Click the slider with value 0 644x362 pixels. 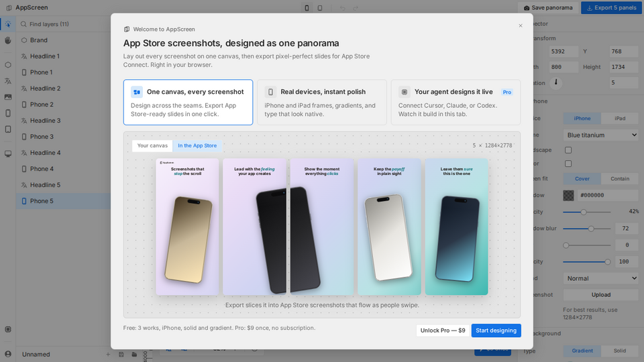point(586,245)
